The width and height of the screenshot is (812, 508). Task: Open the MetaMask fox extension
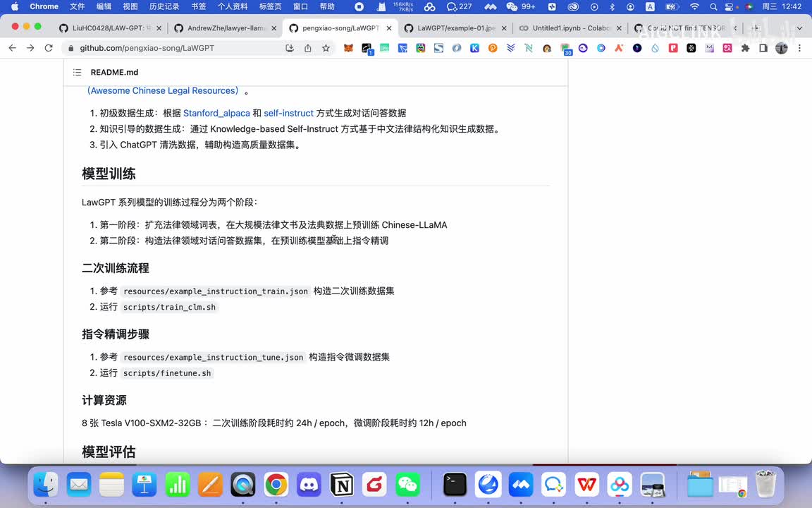(x=349, y=48)
